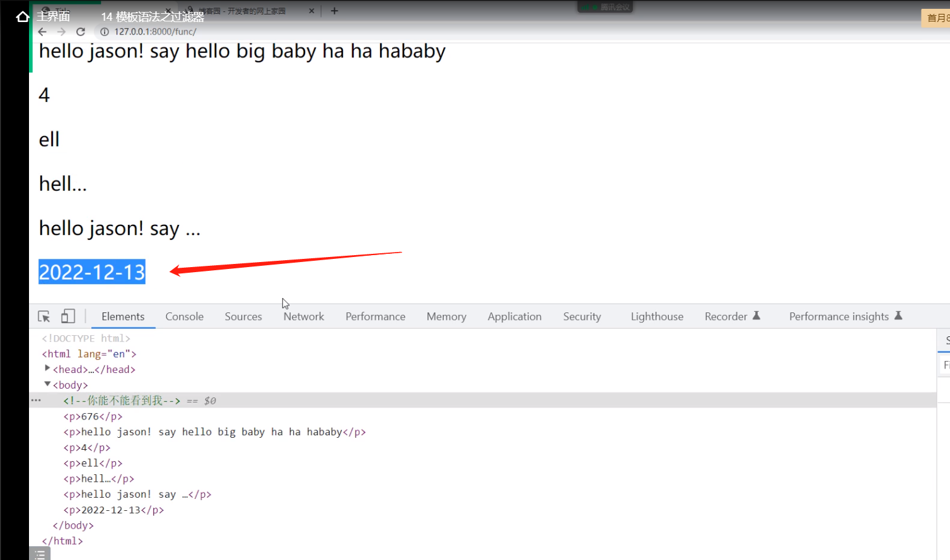Click the page text 'hell...'
Screen dimensions: 950x560
click(63, 184)
